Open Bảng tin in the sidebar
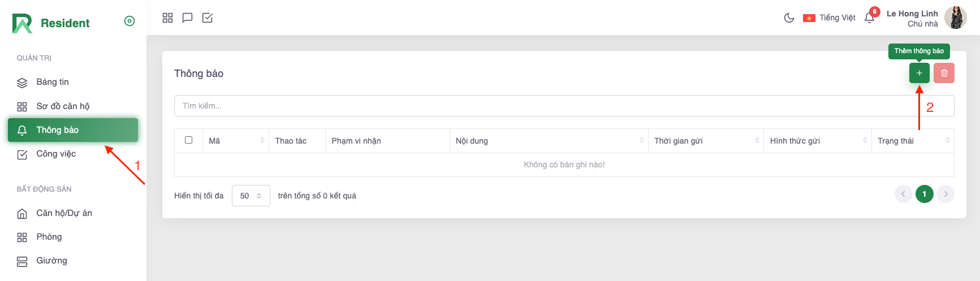This screenshot has height=281, width=980. (x=53, y=82)
